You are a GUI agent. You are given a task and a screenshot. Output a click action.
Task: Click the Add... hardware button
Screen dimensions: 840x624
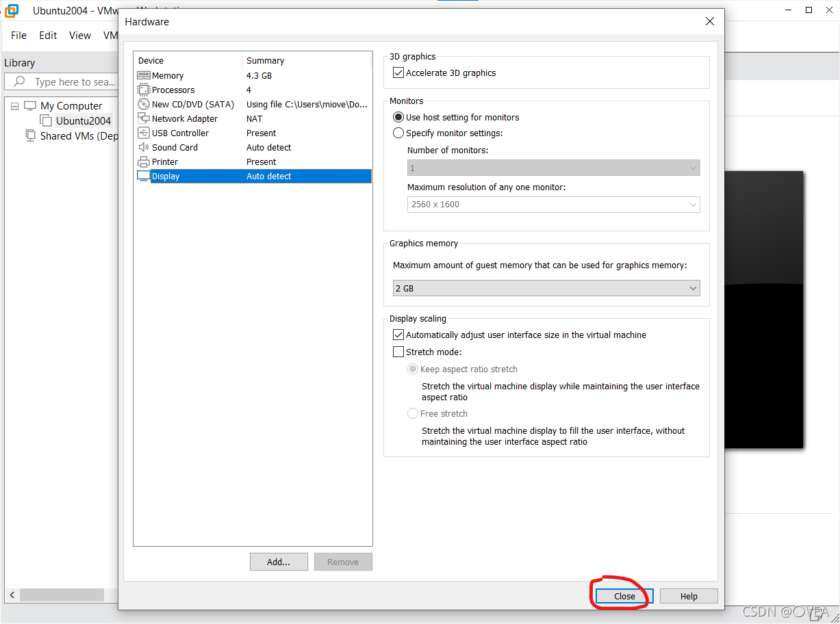[x=279, y=562]
